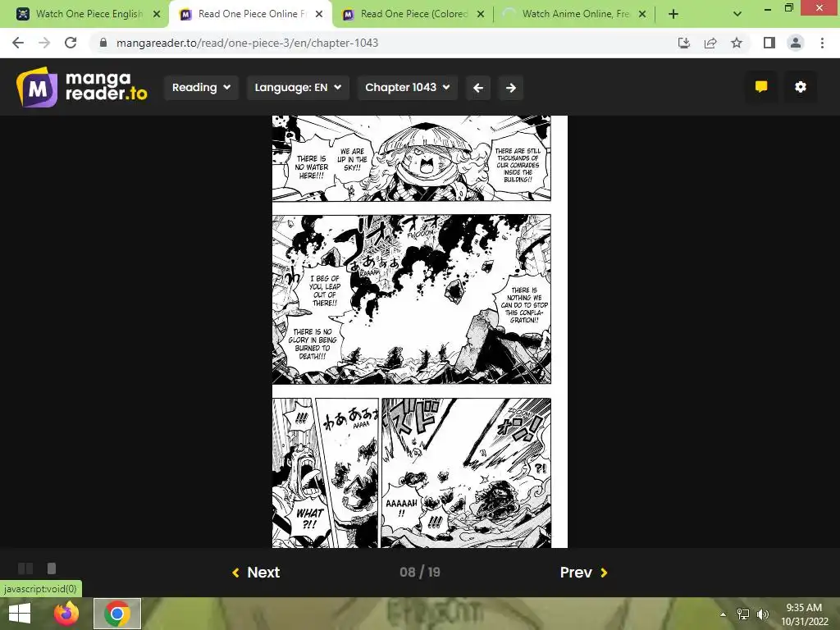
Task: Open the tab search chevron
Action: [x=737, y=15]
